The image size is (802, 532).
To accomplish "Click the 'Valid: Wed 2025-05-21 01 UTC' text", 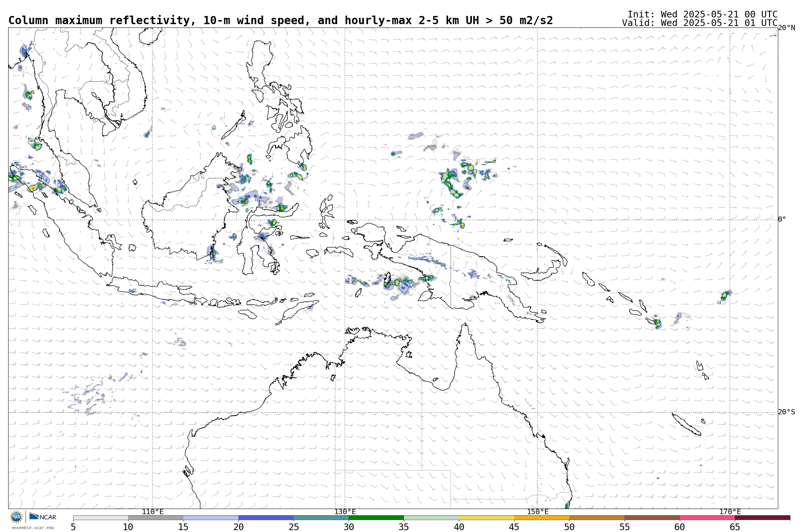I will coord(700,23).
